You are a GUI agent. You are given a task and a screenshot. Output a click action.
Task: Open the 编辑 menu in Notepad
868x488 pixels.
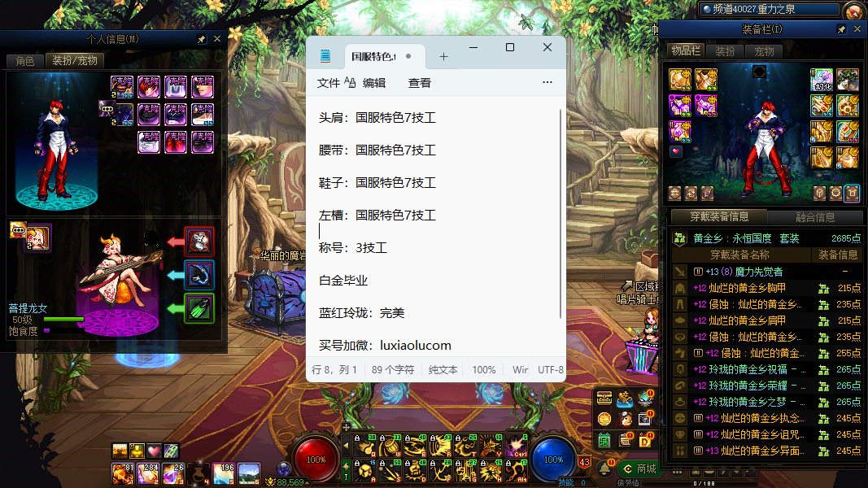point(374,83)
